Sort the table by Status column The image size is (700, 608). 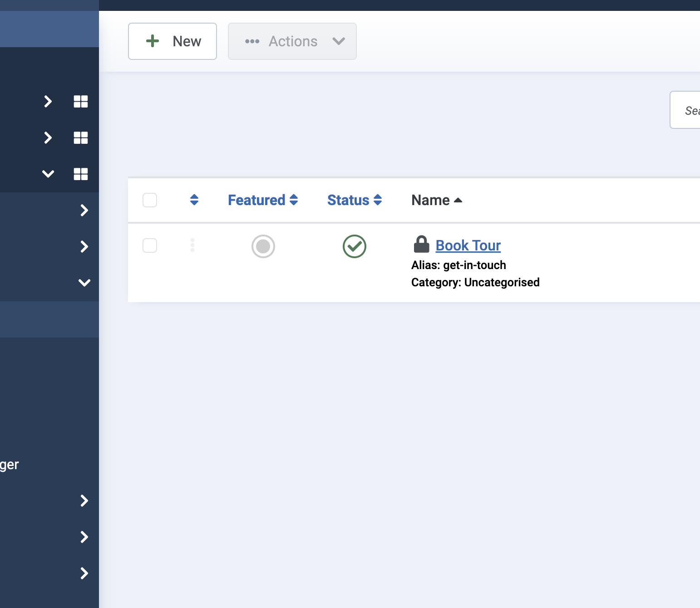point(354,200)
